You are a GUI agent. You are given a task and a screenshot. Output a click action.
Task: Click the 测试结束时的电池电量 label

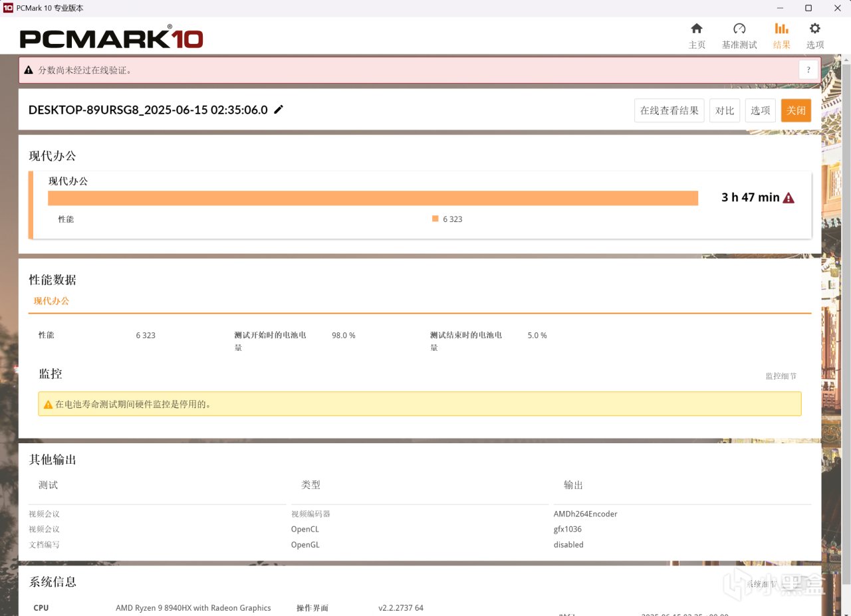[x=466, y=341]
